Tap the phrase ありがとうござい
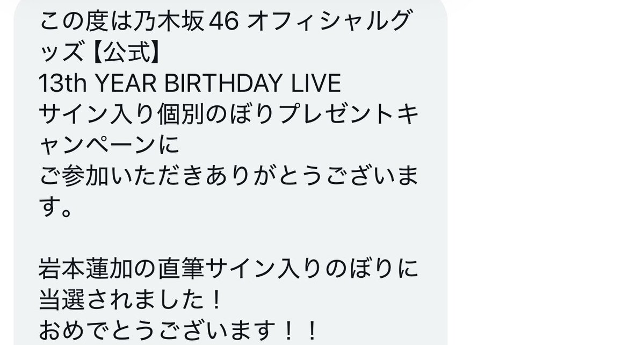The height and width of the screenshot is (345, 644). point(299,176)
